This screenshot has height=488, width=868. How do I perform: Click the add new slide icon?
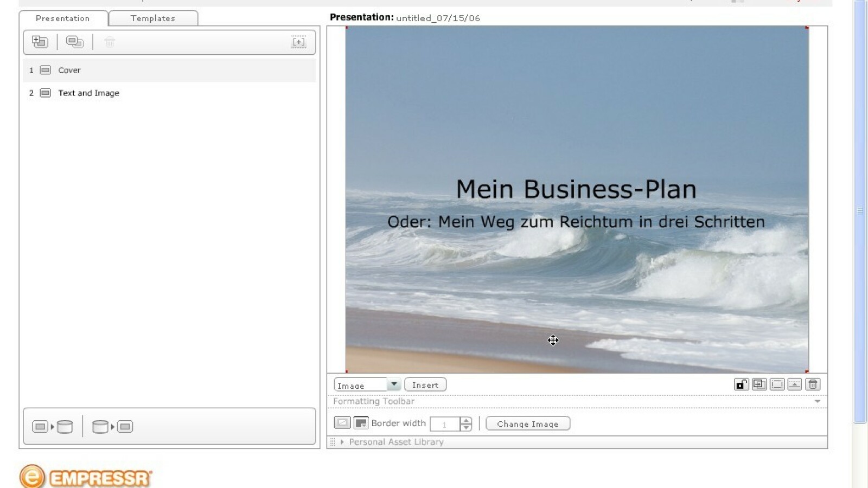click(x=40, y=42)
